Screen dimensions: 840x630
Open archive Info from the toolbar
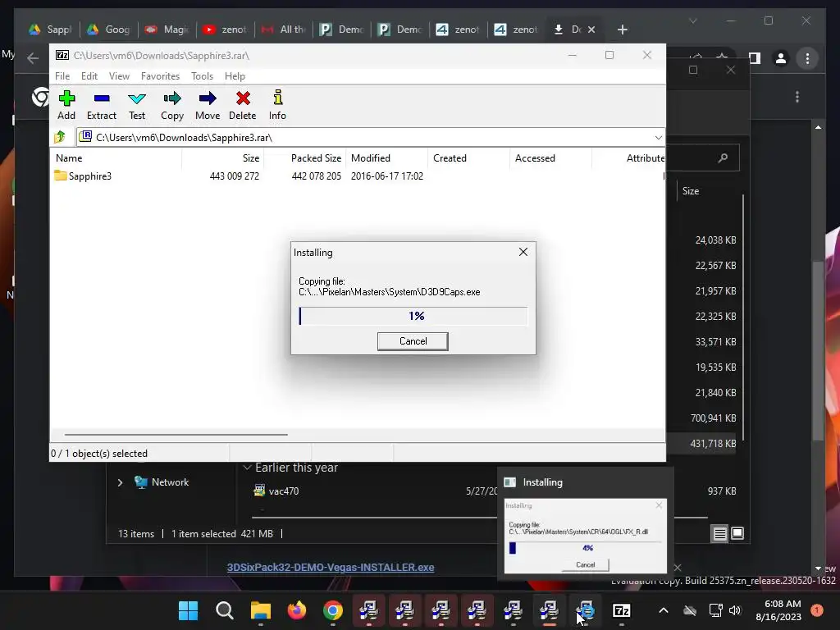(277, 105)
